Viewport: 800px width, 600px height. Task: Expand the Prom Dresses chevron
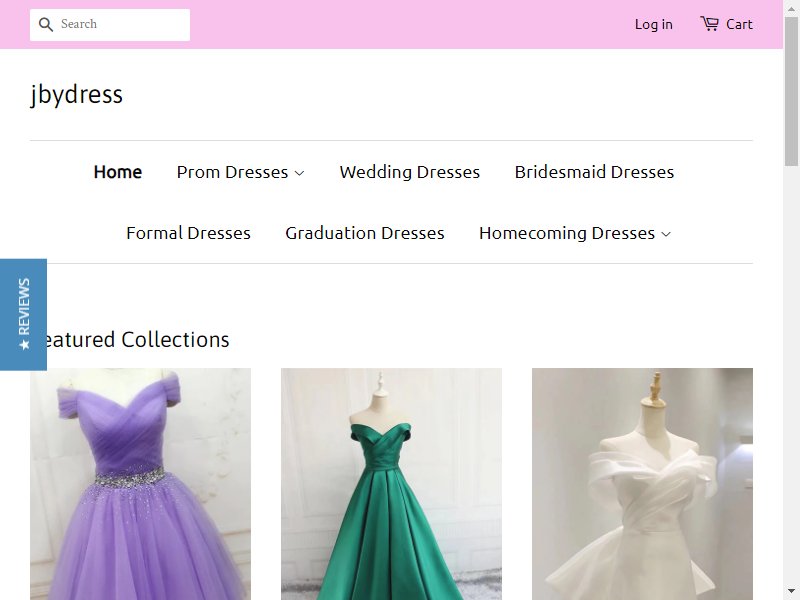click(300, 173)
